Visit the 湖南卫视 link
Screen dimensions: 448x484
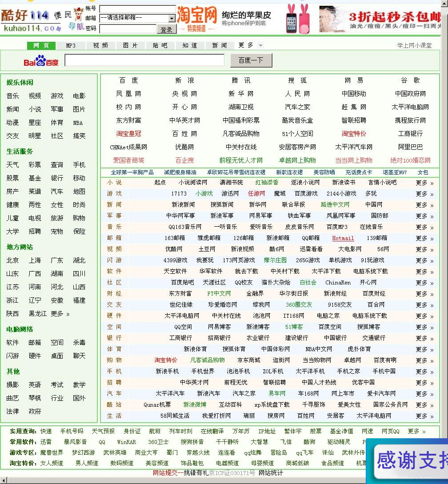click(x=241, y=107)
